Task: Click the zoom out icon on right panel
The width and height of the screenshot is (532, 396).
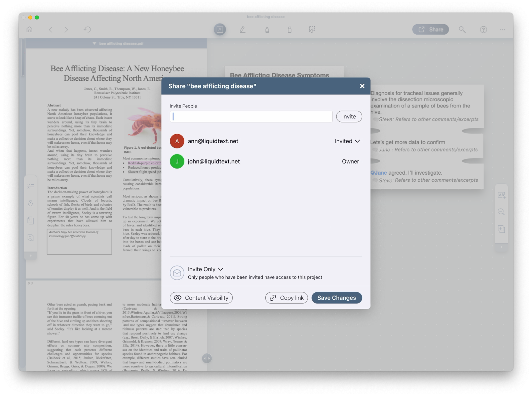Action: (x=501, y=212)
